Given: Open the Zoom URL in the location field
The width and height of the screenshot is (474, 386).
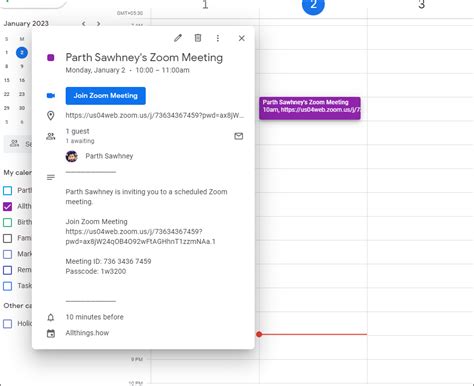Looking at the screenshot, I should click(x=155, y=116).
